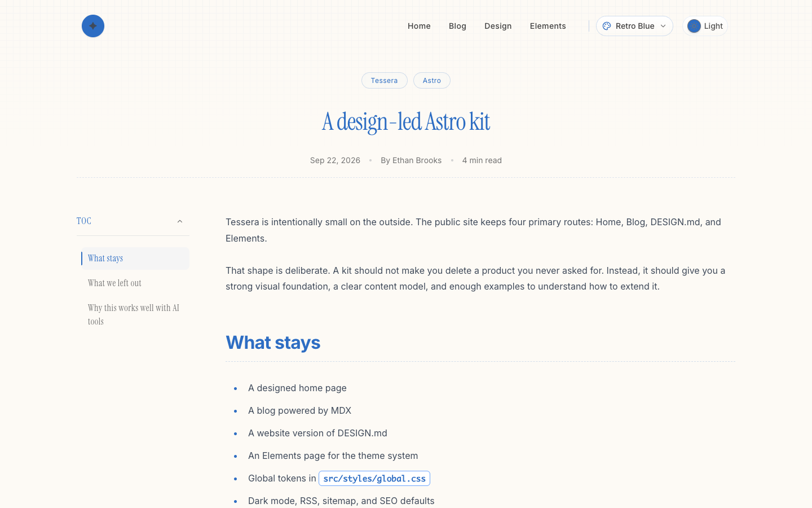Click the src/styles/global.css code snippet

click(374, 479)
